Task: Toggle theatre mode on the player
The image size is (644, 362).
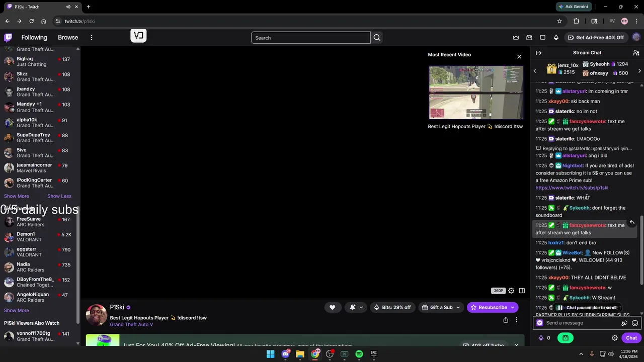Action: (522, 291)
